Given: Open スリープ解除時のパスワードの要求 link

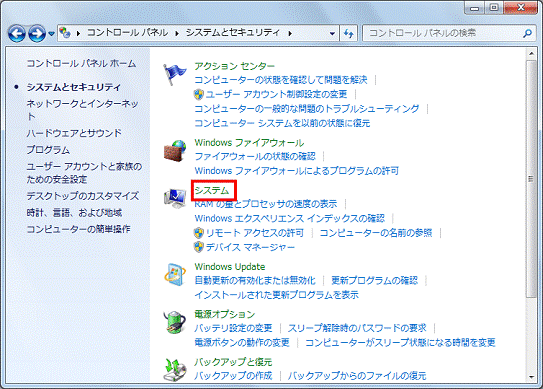Looking at the screenshot, I should tap(357, 328).
